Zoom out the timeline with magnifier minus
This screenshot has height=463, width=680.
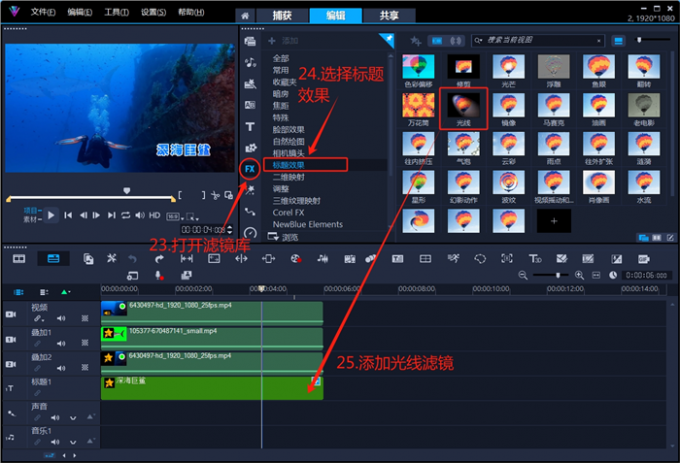coord(523,275)
